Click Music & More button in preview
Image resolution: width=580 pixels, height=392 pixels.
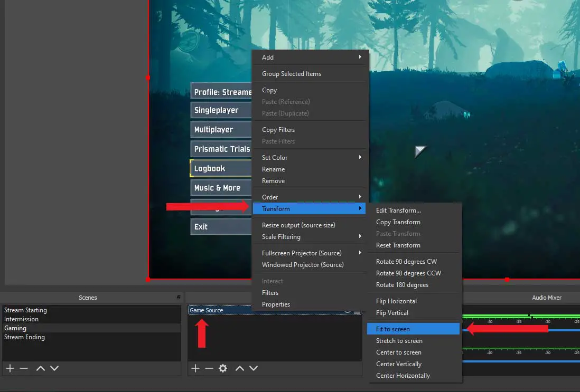(x=221, y=188)
